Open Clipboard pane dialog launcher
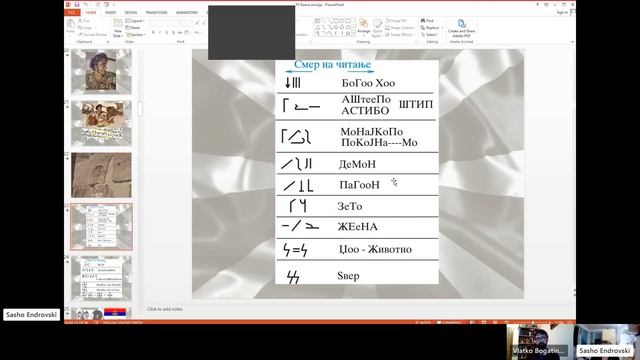This screenshot has width=640, height=360. [108, 42]
